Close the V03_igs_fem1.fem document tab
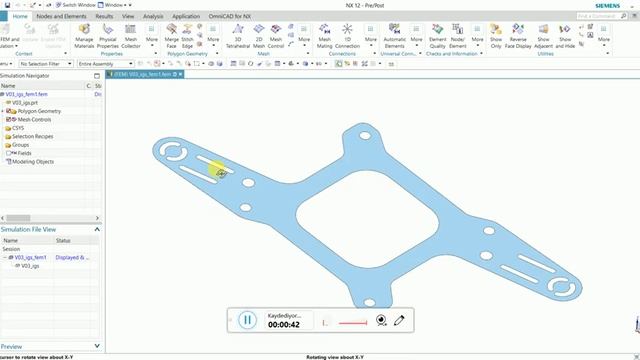 tap(180, 74)
